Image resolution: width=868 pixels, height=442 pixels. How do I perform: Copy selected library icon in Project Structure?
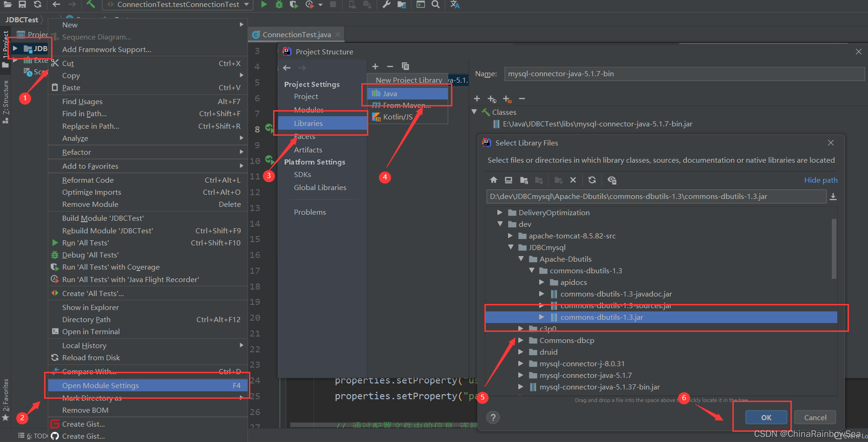pos(405,66)
